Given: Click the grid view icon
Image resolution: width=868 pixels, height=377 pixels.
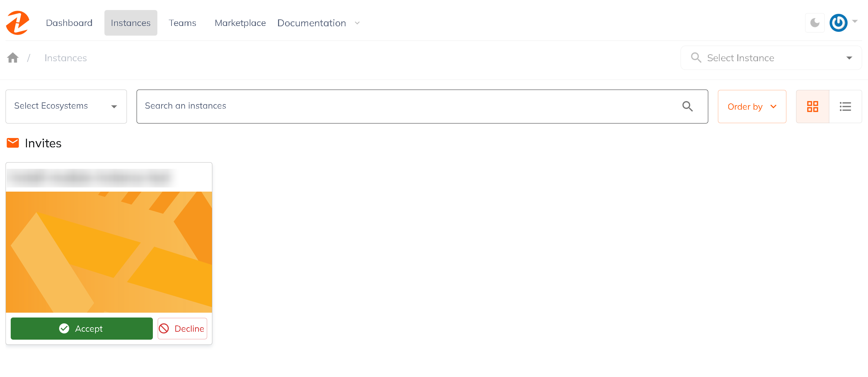Looking at the screenshot, I should 813,106.
